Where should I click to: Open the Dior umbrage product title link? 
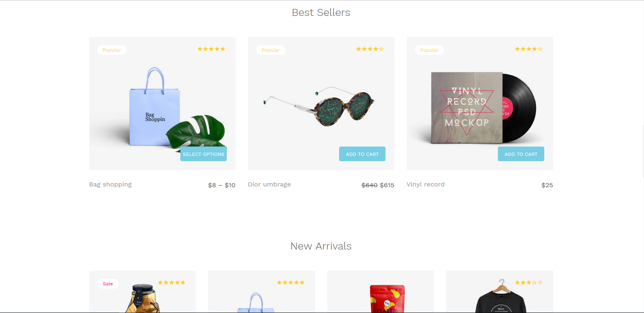[269, 184]
